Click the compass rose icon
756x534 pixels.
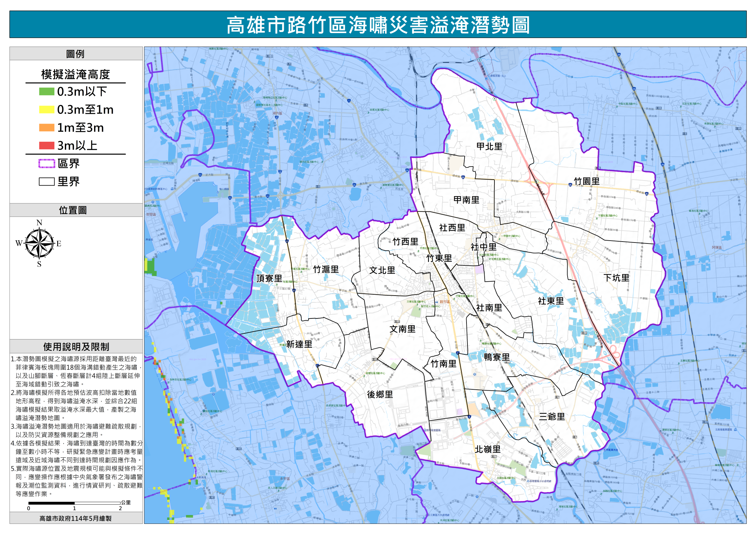[39, 243]
